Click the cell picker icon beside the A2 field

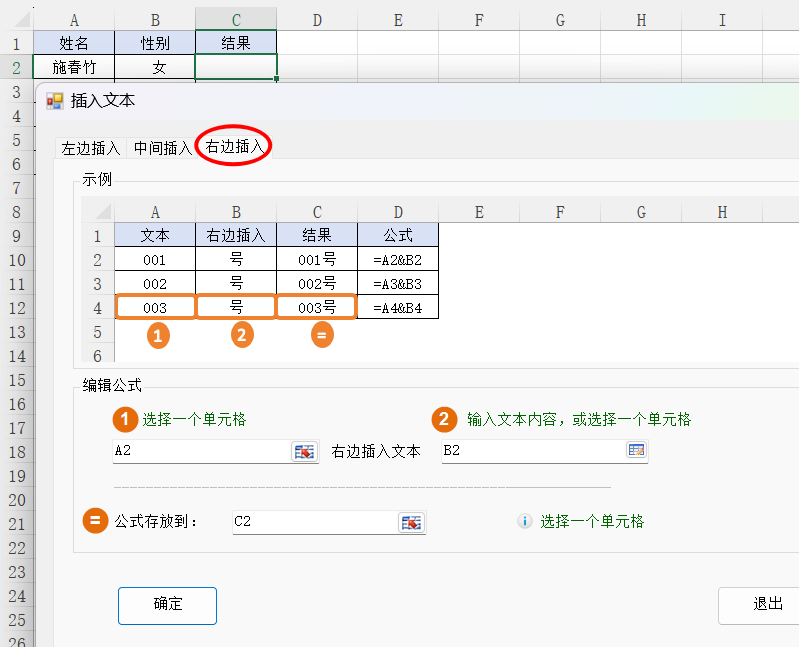coord(303,451)
